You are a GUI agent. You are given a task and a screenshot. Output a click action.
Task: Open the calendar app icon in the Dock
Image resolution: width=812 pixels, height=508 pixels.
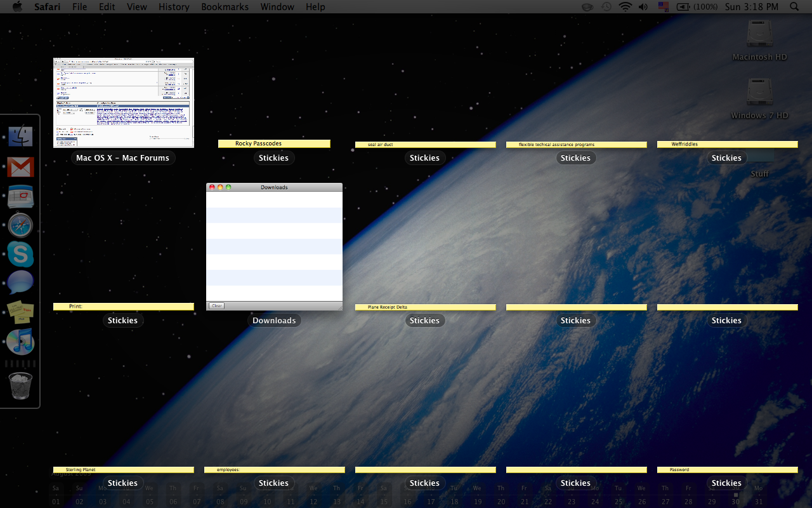[x=20, y=197]
